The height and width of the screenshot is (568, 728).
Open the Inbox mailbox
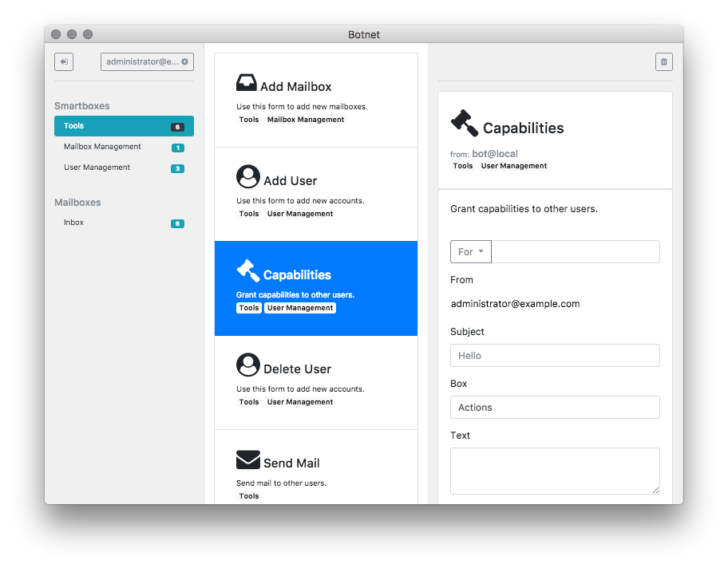point(124,223)
